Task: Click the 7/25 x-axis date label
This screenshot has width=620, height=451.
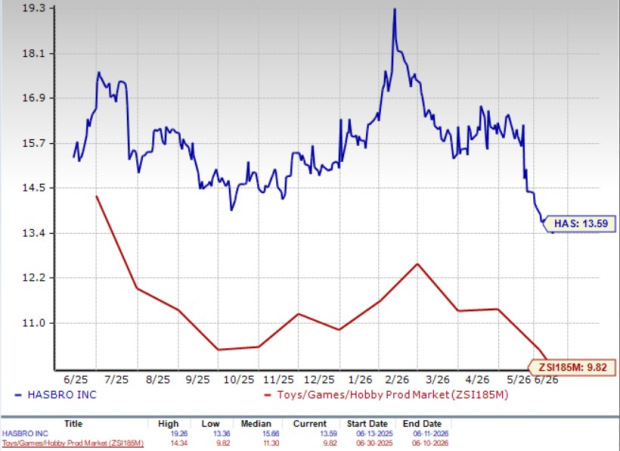Action: tap(117, 380)
